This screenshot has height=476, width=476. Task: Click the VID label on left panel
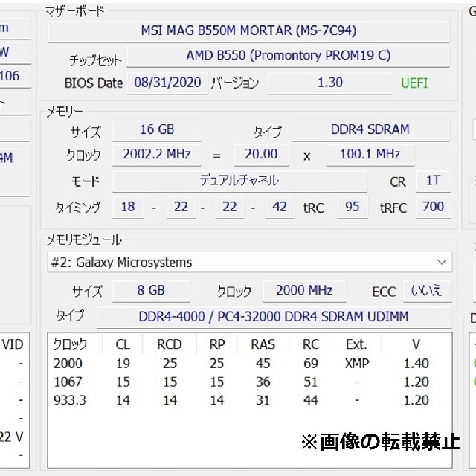13,344
